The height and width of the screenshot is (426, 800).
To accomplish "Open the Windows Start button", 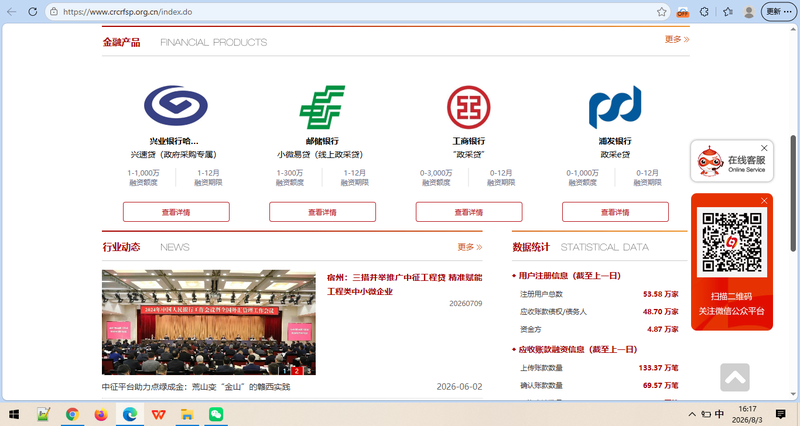I will click(x=14, y=414).
